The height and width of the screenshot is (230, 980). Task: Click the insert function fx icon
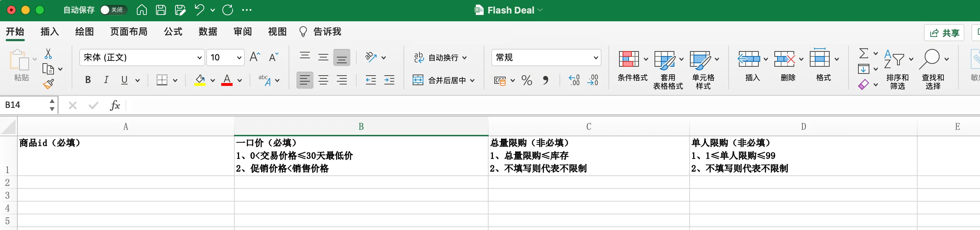pyautogui.click(x=115, y=105)
